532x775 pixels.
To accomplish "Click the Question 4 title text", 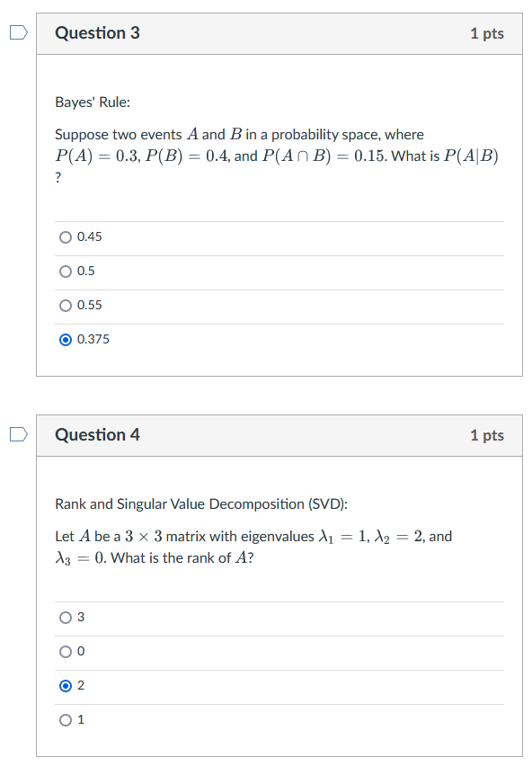I will click(x=97, y=435).
